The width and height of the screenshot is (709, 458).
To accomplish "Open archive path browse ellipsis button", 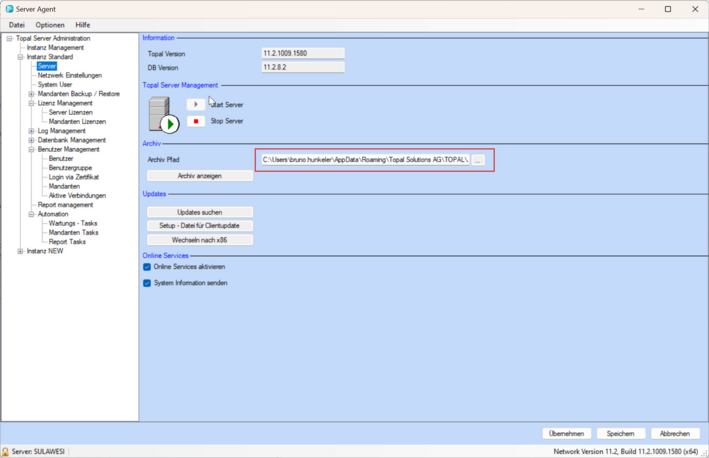I will (x=478, y=160).
